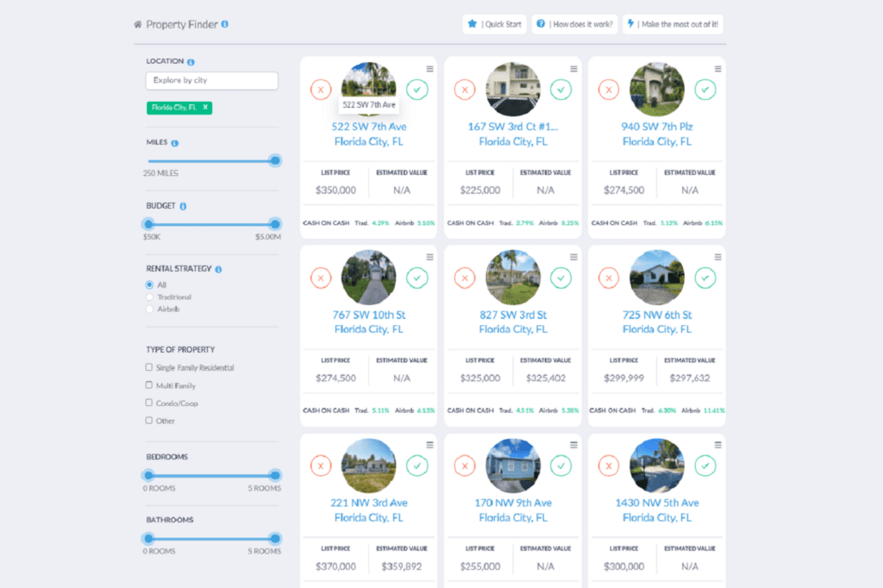883x588 pixels.
Task: Reject 767 SW 10th St with red X icon
Action: [x=321, y=278]
